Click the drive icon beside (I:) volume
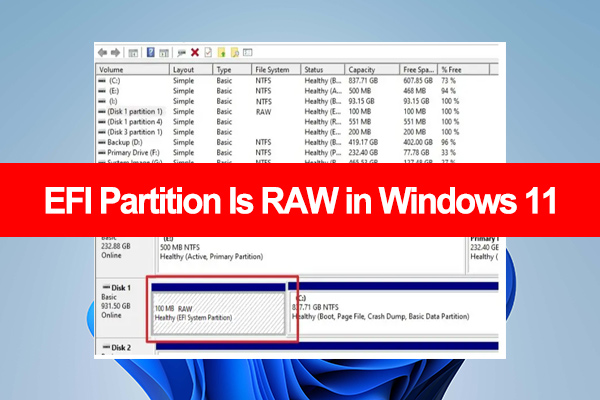Viewport: 600px width, 400px height. 102,101
